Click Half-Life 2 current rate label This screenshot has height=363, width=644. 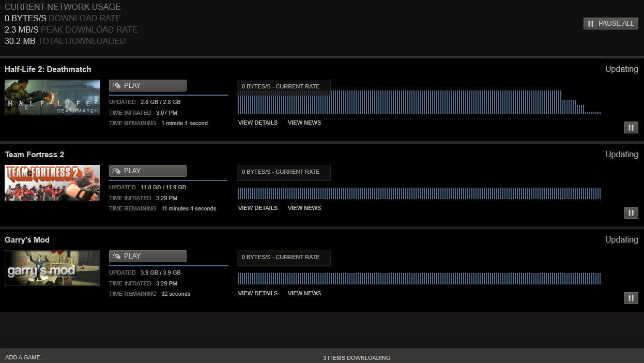point(281,86)
